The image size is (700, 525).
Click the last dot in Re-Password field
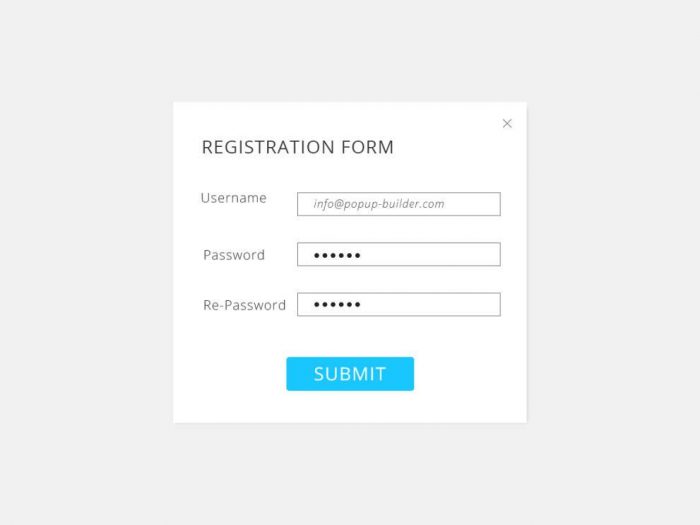pyautogui.click(x=357, y=305)
